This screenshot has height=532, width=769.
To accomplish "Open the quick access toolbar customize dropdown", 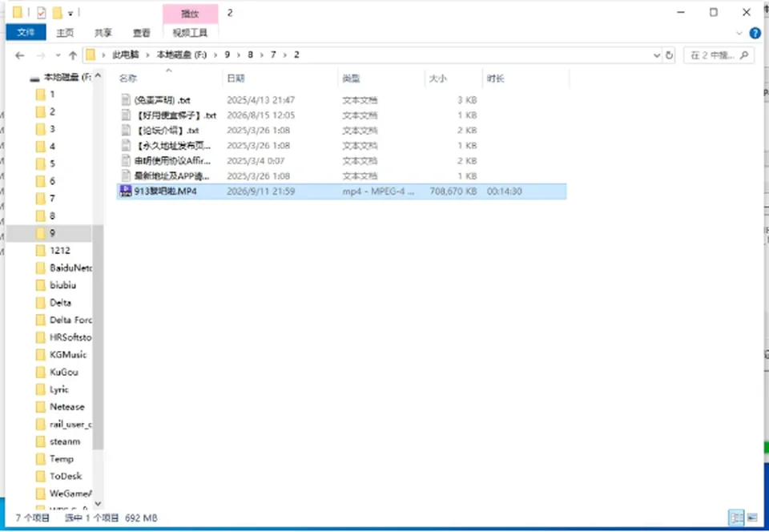I will click(x=70, y=14).
